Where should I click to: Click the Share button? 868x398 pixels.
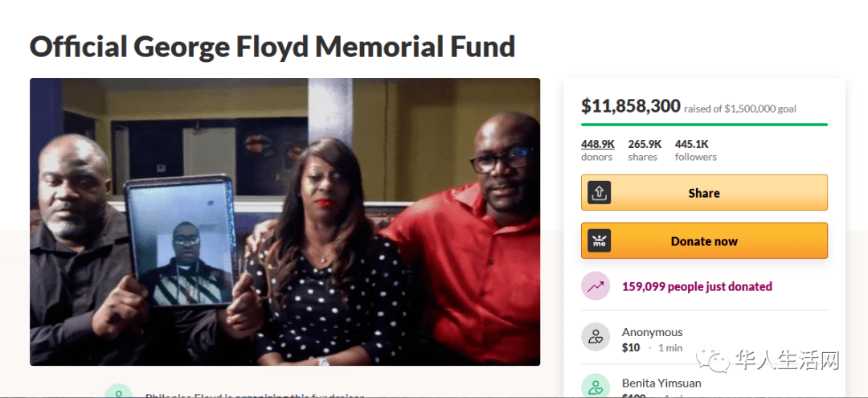704,193
